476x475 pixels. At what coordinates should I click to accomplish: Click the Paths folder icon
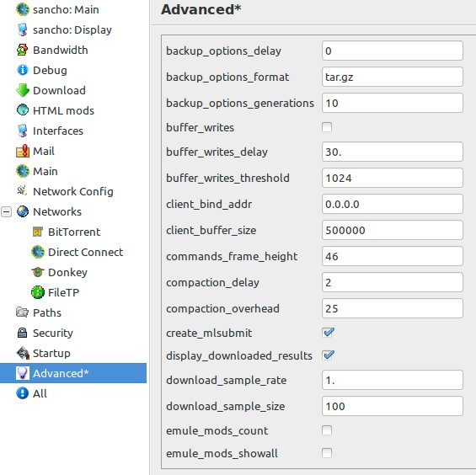point(23,312)
